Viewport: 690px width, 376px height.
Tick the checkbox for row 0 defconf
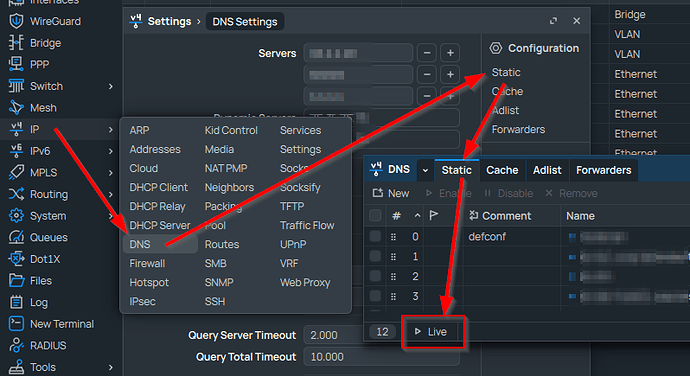(375, 236)
